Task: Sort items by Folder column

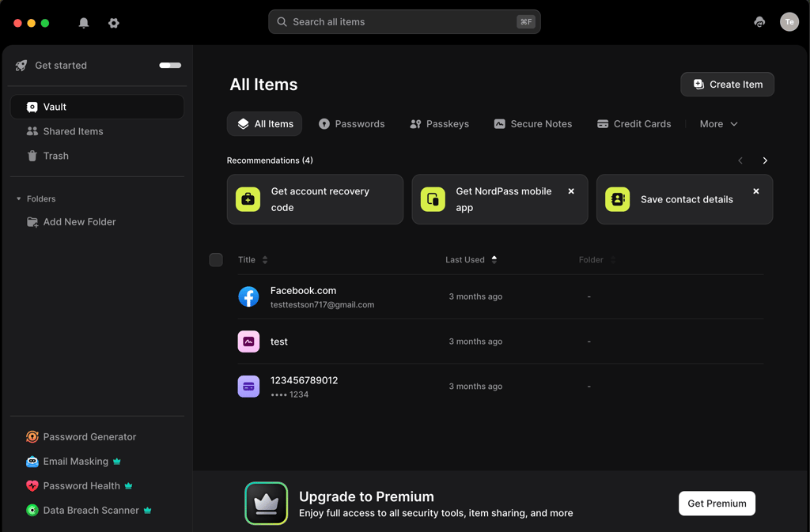Action: pos(596,259)
